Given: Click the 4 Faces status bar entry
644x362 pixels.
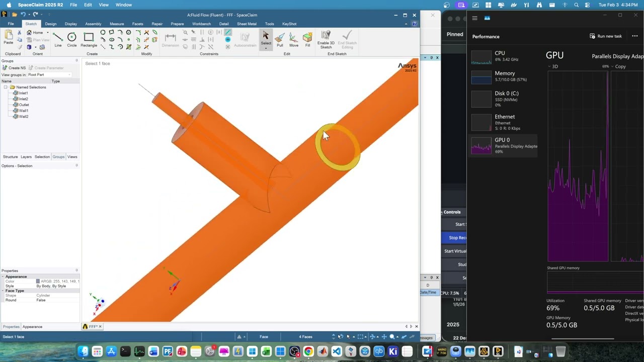Looking at the screenshot, I should (x=305, y=337).
